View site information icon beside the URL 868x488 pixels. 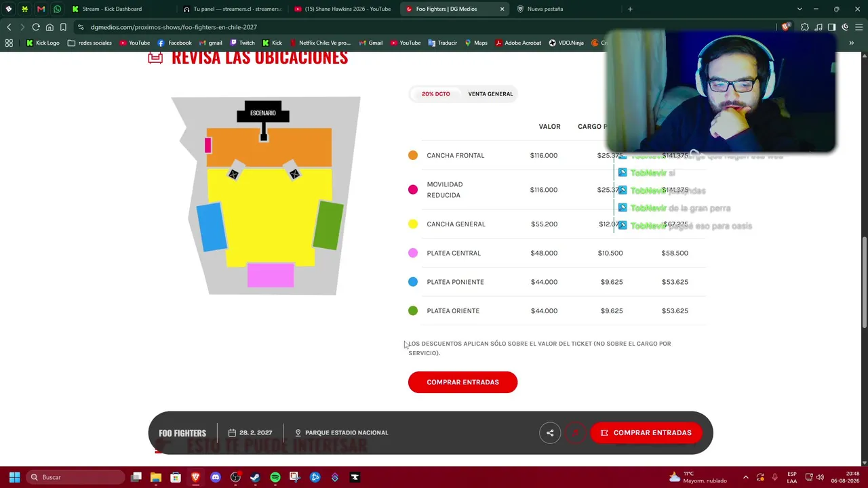pyautogui.click(x=81, y=27)
